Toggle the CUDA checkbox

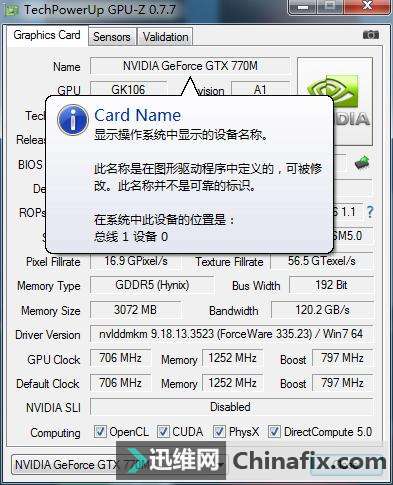(163, 432)
